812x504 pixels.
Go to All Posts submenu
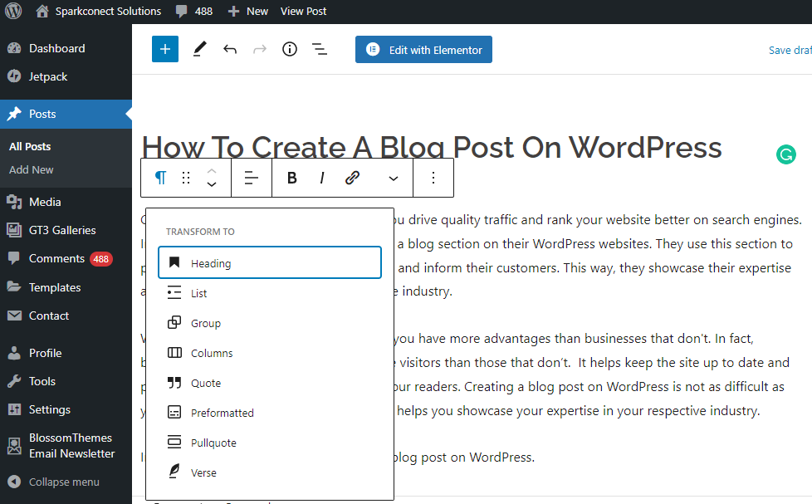tap(30, 147)
